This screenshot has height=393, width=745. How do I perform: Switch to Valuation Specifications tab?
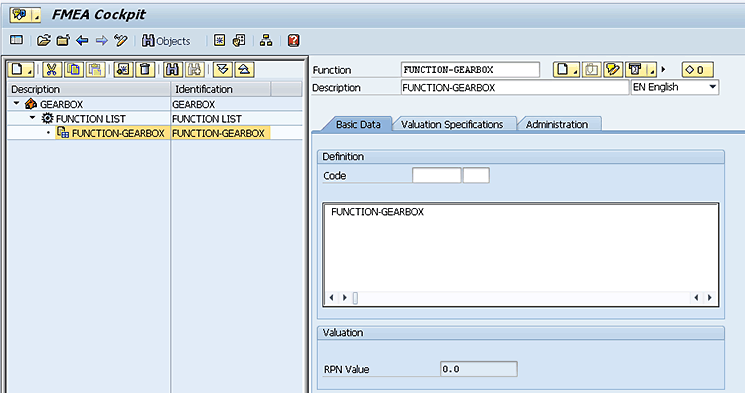click(x=452, y=125)
